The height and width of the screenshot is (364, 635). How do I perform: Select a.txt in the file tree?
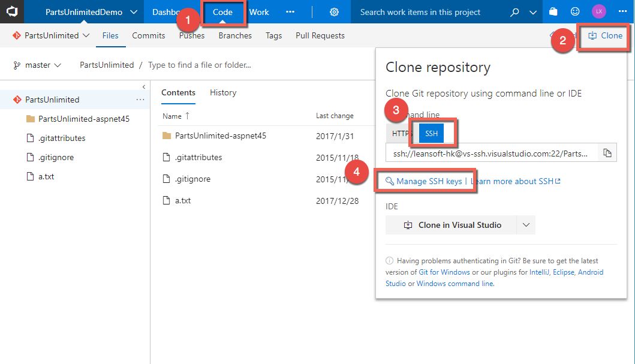[x=41, y=176]
